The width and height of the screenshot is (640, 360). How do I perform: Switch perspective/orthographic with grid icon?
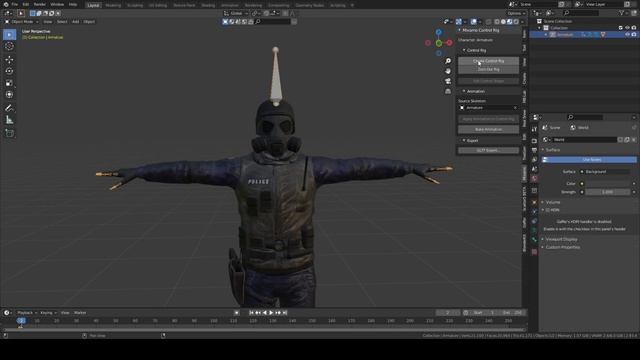pos(448,91)
